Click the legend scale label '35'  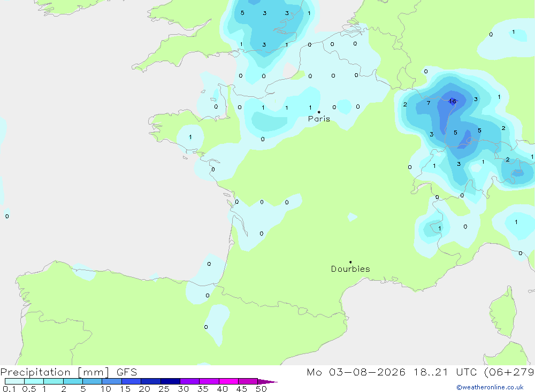pyautogui.click(x=203, y=389)
